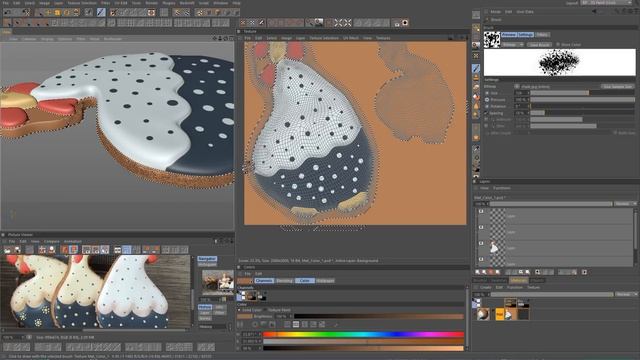Image resolution: width=640 pixels, height=360 pixels.
Task: Open the UV Mesh menu in texture view
Action: (x=351, y=38)
